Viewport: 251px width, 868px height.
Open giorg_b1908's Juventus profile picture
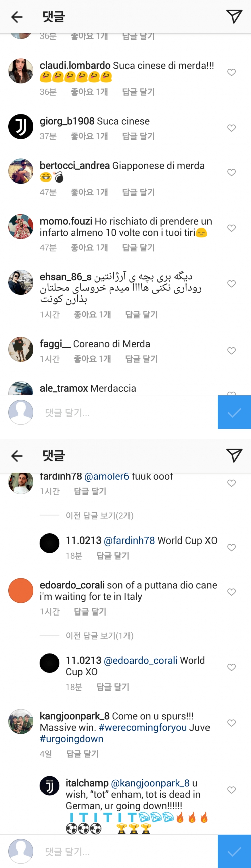pyautogui.click(x=21, y=127)
